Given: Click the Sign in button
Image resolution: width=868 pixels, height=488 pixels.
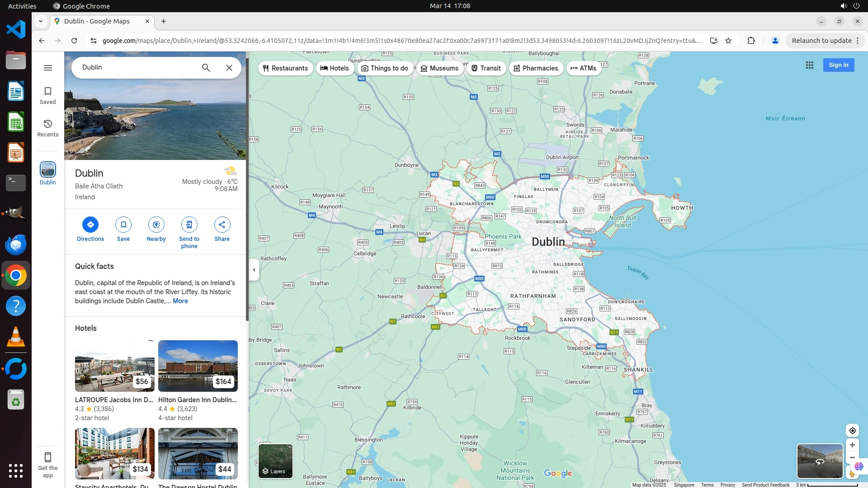Looking at the screenshot, I should point(838,65).
